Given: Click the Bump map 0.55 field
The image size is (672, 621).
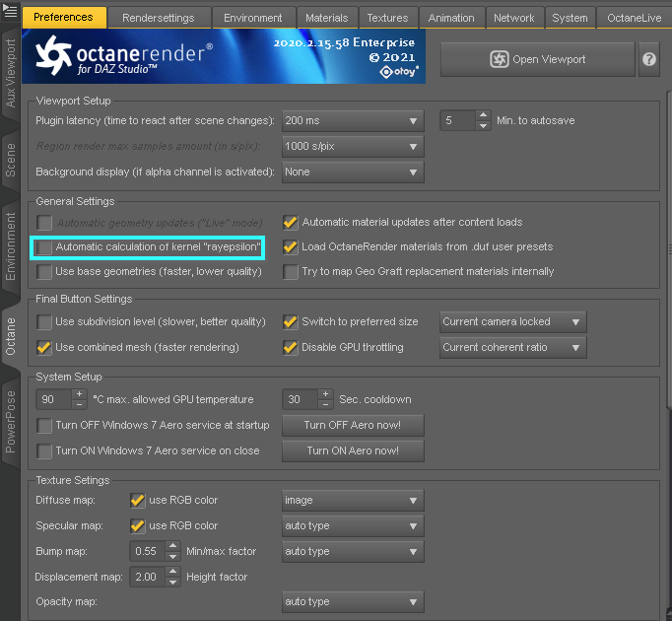Looking at the screenshot, I should 148,551.
